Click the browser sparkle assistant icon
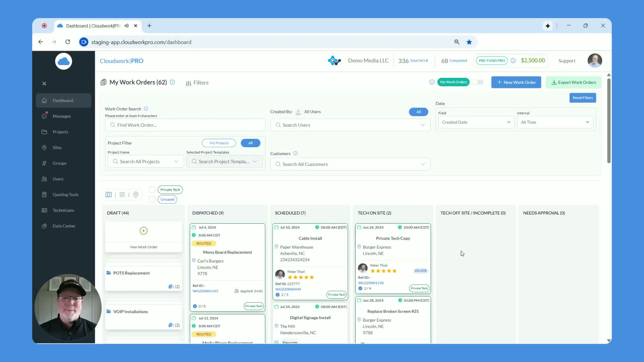The height and width of the screenshot is (362, 644). click(548, 26)
